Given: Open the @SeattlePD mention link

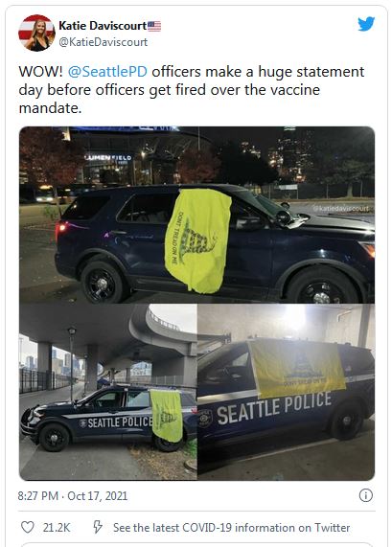Looking at the screenshot, I should pyautogui.click(x=107, y=72).
